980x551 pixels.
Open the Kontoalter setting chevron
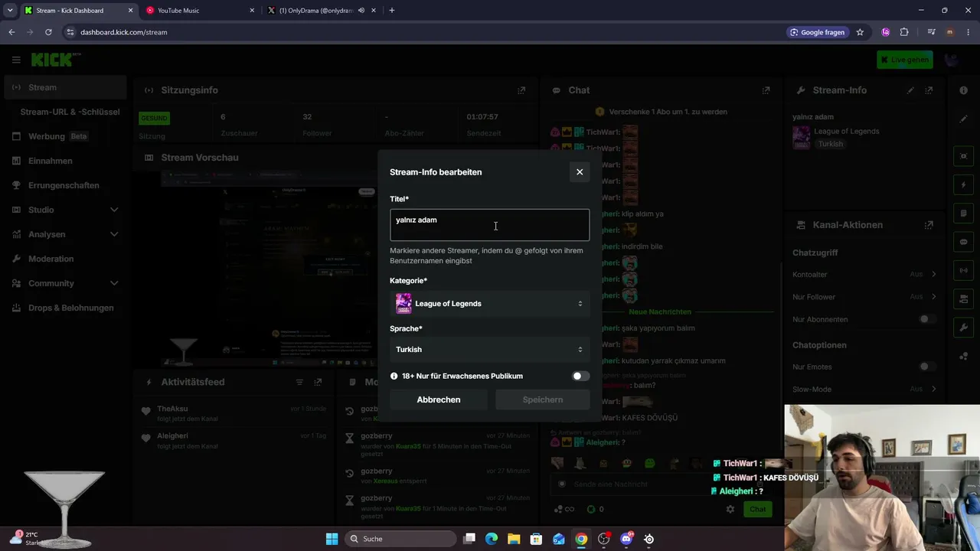(933, 274)
